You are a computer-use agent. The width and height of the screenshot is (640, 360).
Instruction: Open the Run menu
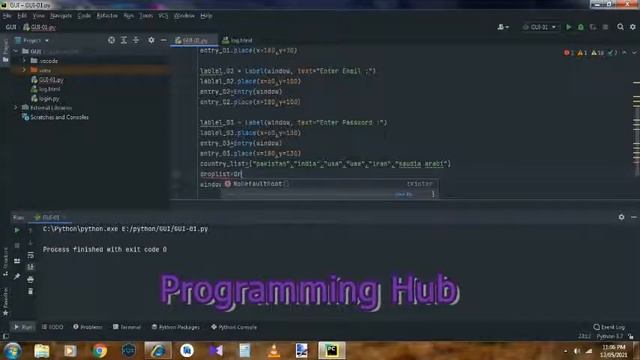pyautogui.click(x=129, y=16)
